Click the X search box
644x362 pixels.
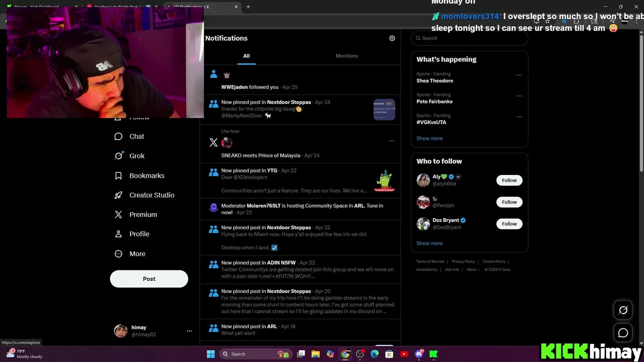pyautogui.click(x=469, y=38)
